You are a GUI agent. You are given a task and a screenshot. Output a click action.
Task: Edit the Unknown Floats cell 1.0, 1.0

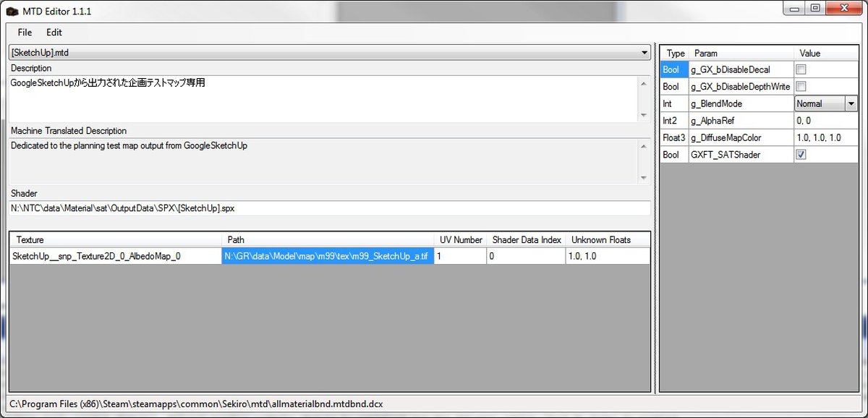607,256
